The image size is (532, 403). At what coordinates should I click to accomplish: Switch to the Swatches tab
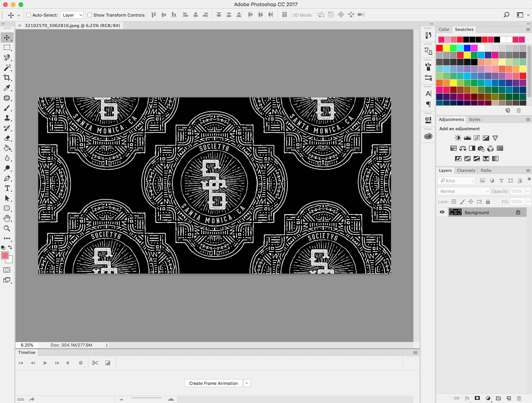click(x=464, y=29)
